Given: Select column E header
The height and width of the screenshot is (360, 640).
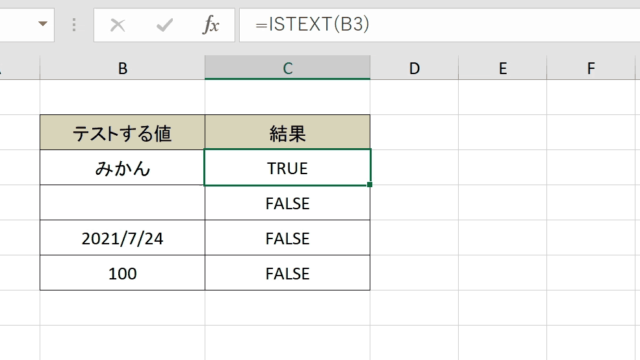Looking at the screenshot, I should [x=502, y=68].
